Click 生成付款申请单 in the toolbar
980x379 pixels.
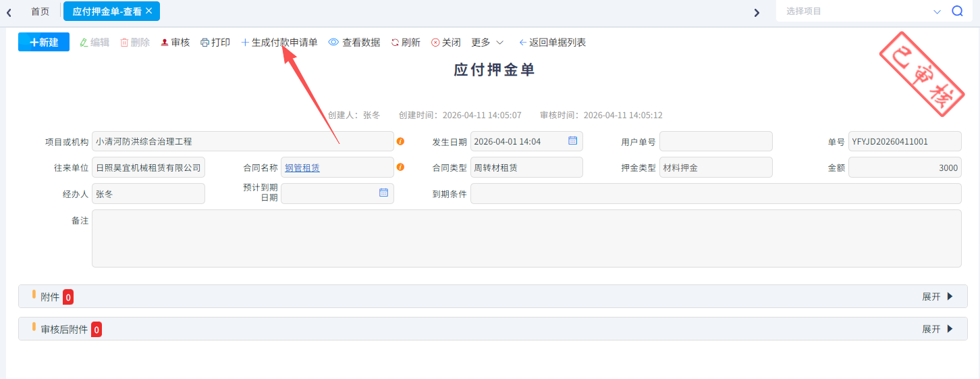(x=279, y=42)
